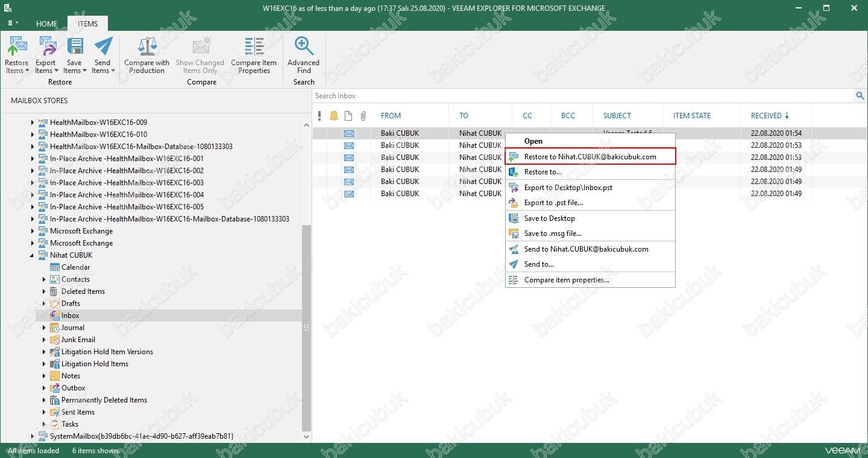Click the importance exclamation column icon
The height and width of the screenshot is (458, 868).
[319, 116]
